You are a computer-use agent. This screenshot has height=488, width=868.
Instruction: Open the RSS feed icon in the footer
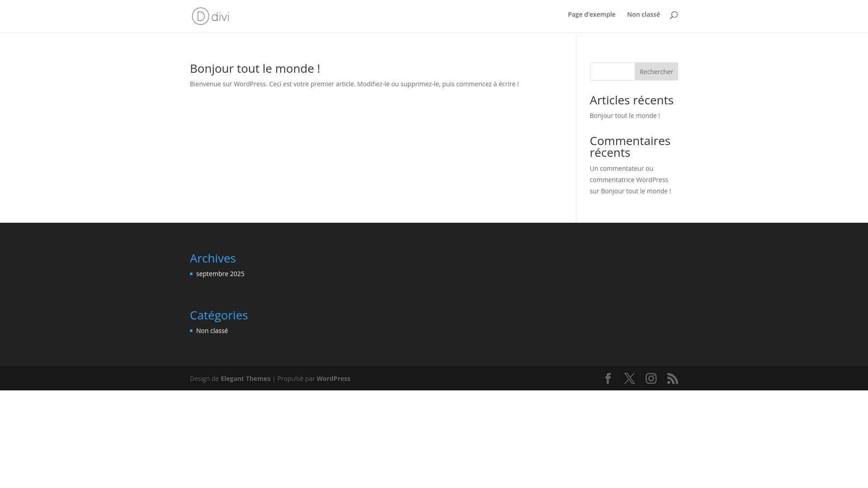point(673,378)
